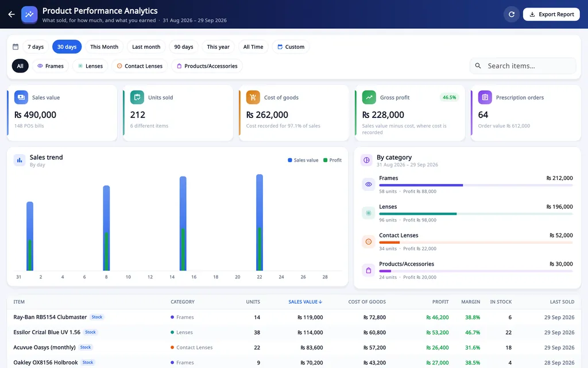Click the By category pie icon

click(x=366, y=160)
